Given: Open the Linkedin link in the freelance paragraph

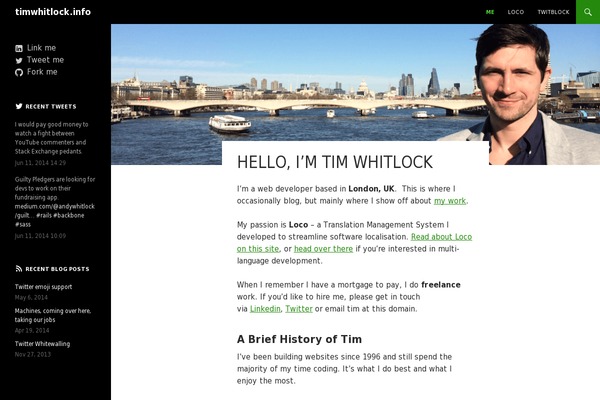Looking at the screenshot, I should point(265,309).
